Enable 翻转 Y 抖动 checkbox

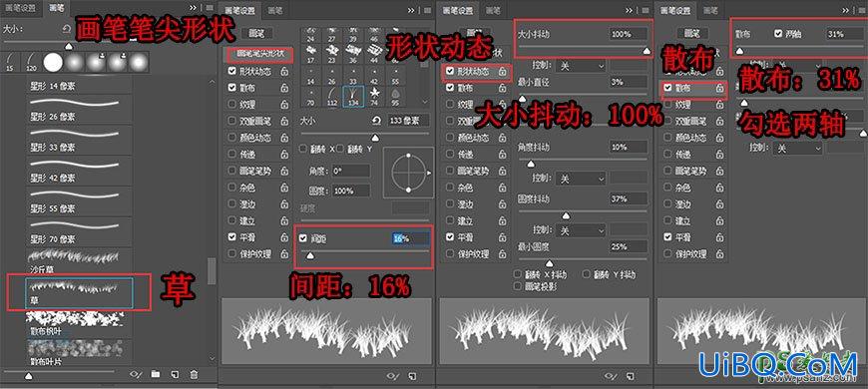point(587,274)
